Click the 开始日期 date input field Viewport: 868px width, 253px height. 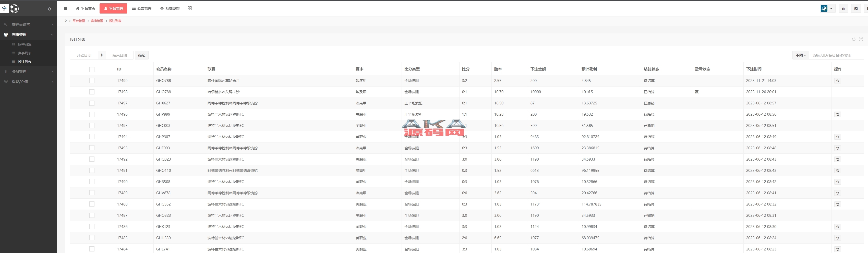click(x=84, y=55)
